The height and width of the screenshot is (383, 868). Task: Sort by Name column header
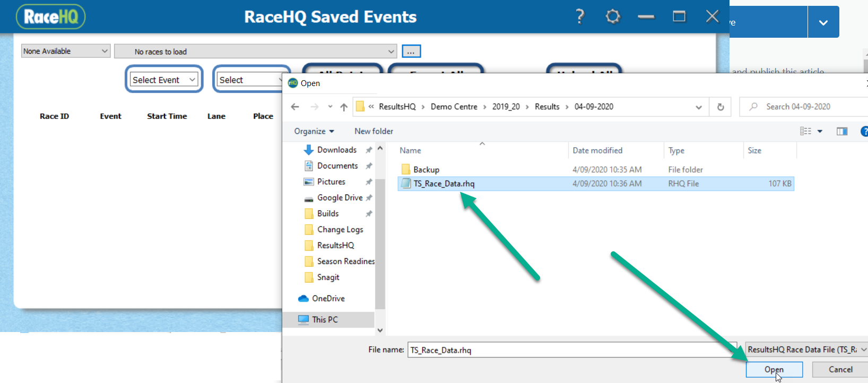tap(410, 150)
